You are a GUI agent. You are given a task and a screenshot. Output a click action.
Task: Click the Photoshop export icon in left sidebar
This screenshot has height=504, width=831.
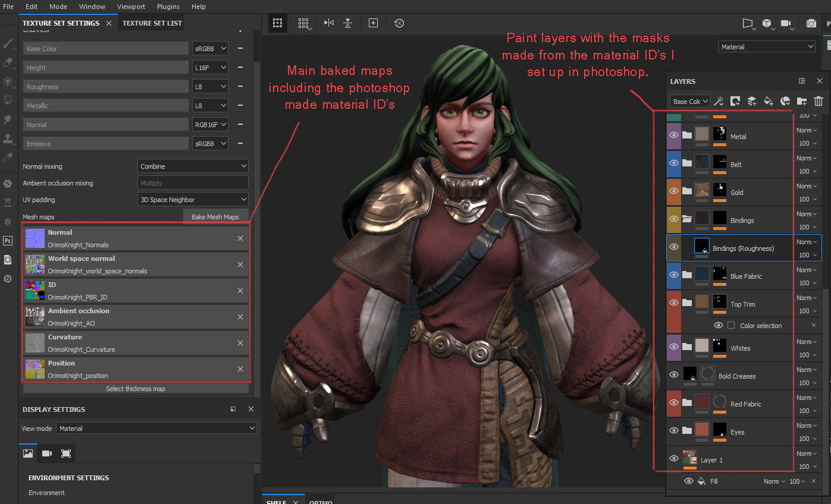pos(8,241)
